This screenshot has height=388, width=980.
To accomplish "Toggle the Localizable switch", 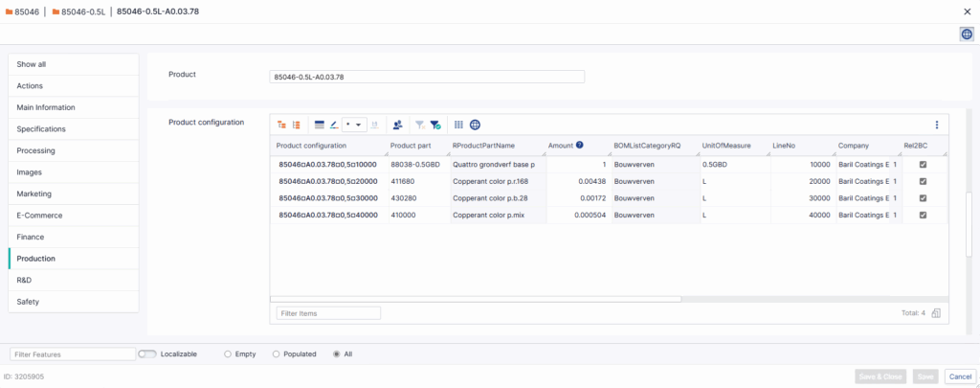I will pos(147,354).
